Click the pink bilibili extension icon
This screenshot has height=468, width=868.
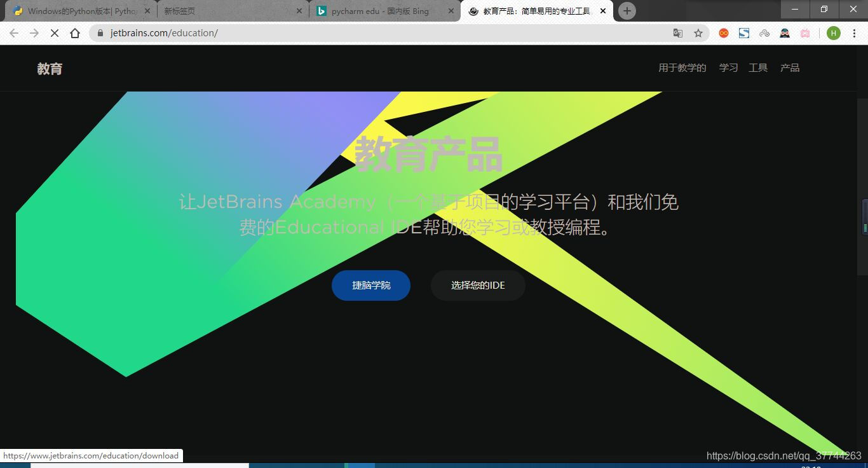[x=805, y=33]
